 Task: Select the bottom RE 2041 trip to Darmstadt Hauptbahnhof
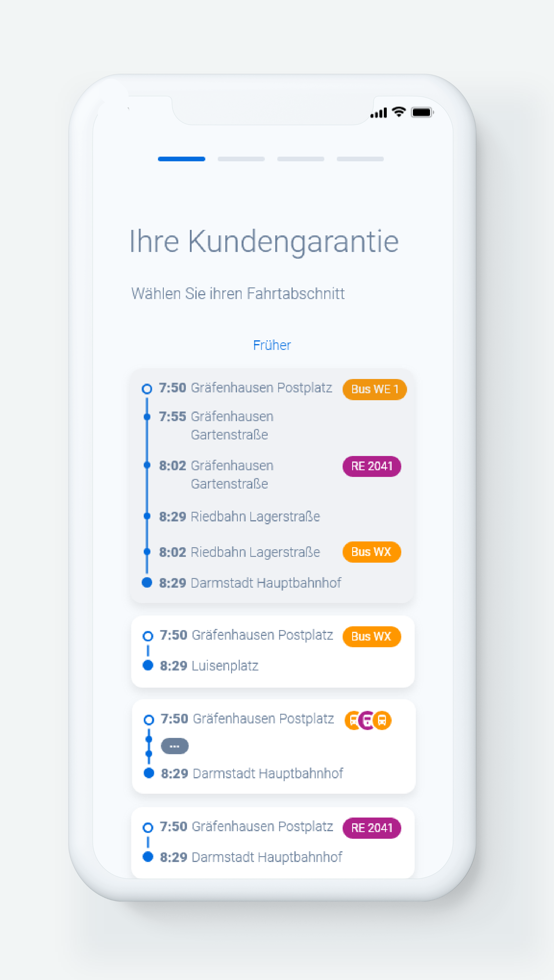coord(273,842)
